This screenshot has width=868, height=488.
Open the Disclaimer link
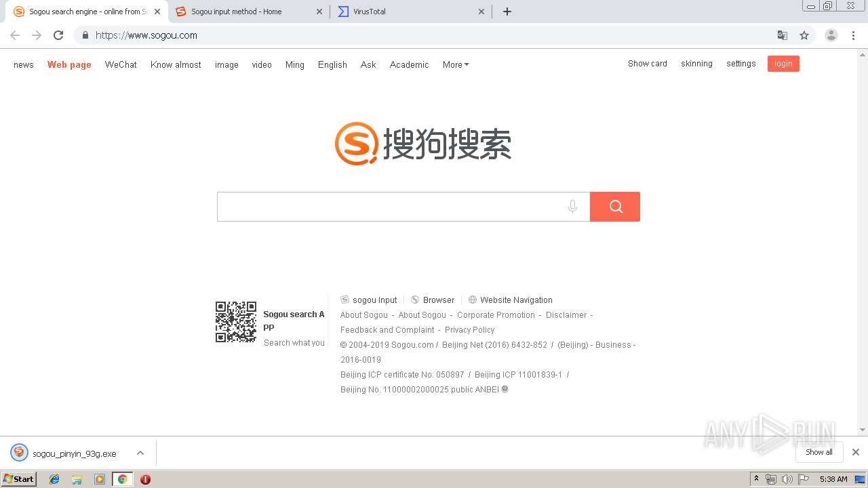[566, 315]
